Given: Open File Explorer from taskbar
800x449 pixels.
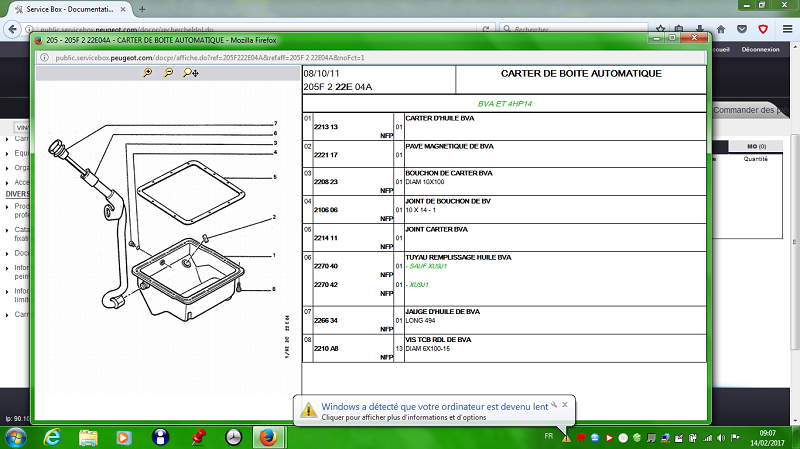Looking at the screenshot, I should [x=88, y=437].
